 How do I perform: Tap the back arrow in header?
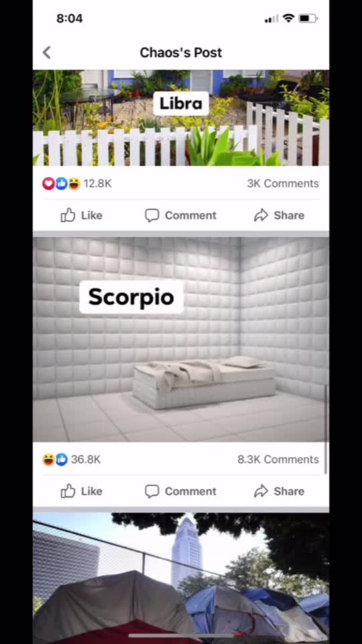pyautogui.click(x=47, y=52)
